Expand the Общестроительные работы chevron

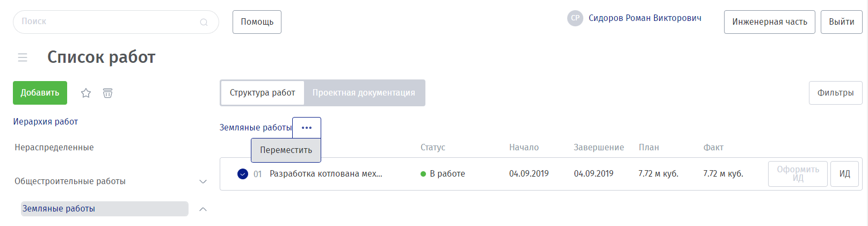pos(203,181)
